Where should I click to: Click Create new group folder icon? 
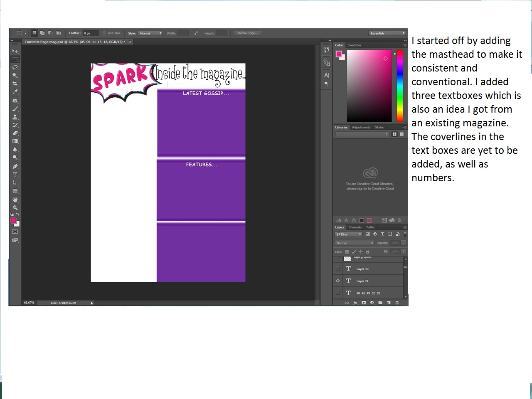tap(380, 303)
